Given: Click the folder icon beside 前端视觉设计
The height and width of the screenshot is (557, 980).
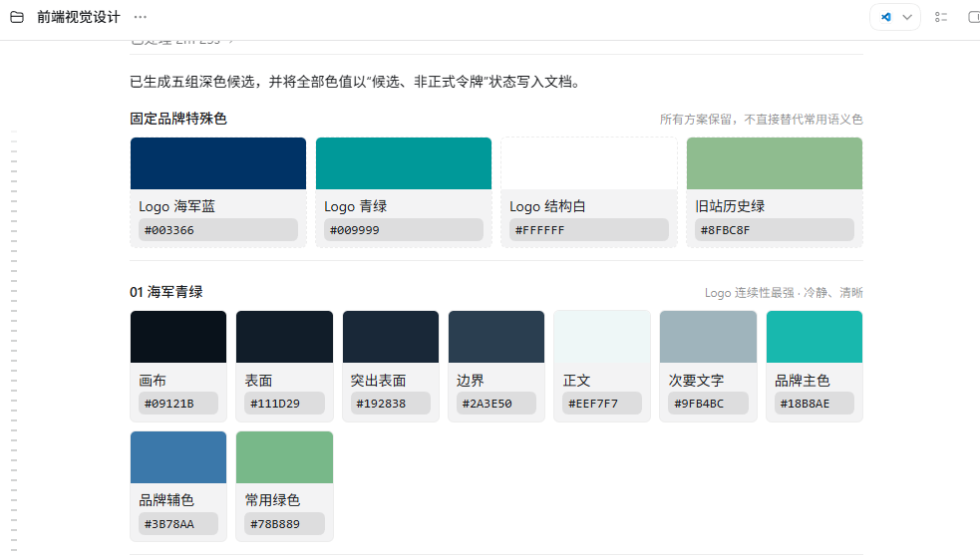Looking at the screenshot, I should click(x=17, y=18).
